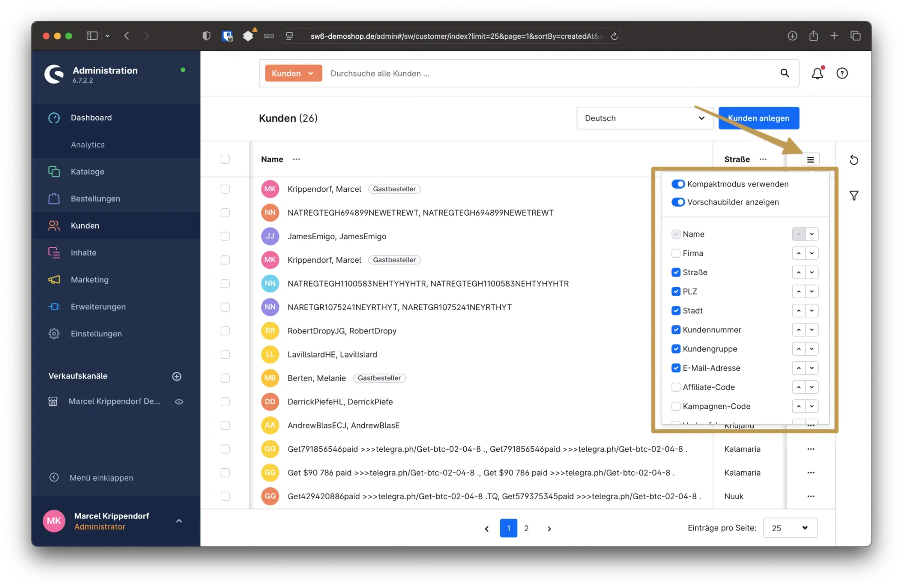Viewport: 903px width, 588px height.
Task: Open the notifications bell icon
Action: (817, 74)
